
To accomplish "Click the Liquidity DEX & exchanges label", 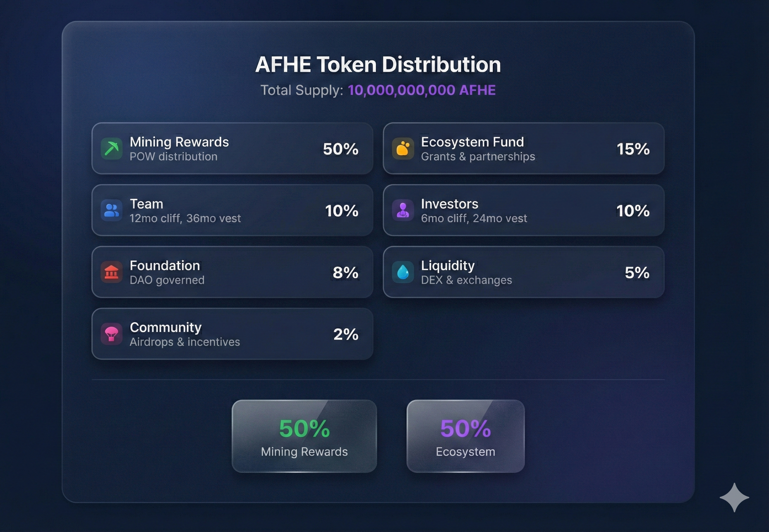I will point(466,280).
